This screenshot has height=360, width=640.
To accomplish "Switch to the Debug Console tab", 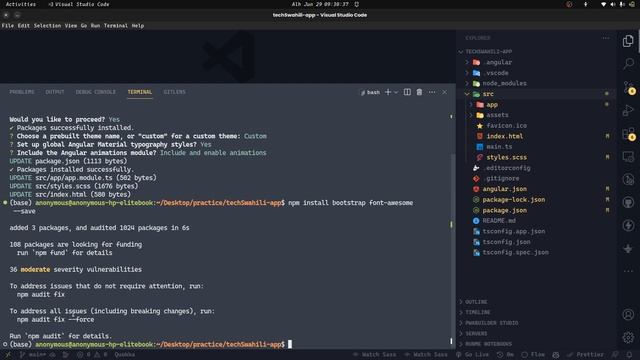I will click(96, 92).
